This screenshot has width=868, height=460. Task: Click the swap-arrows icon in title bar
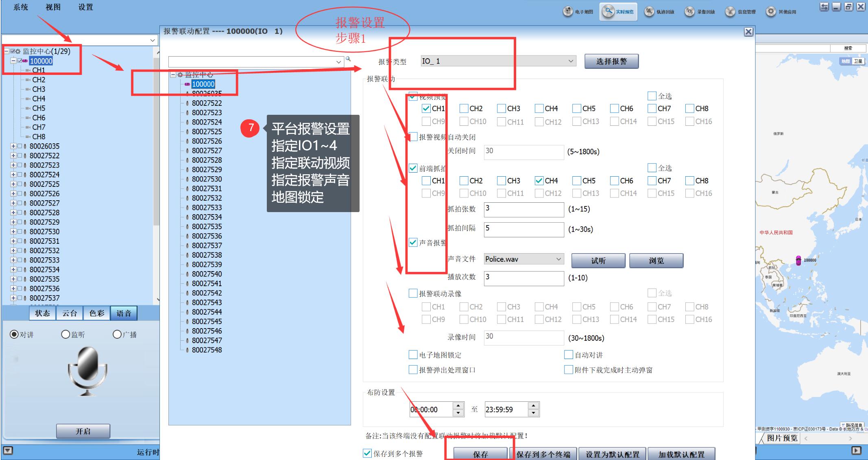point(824,7)
